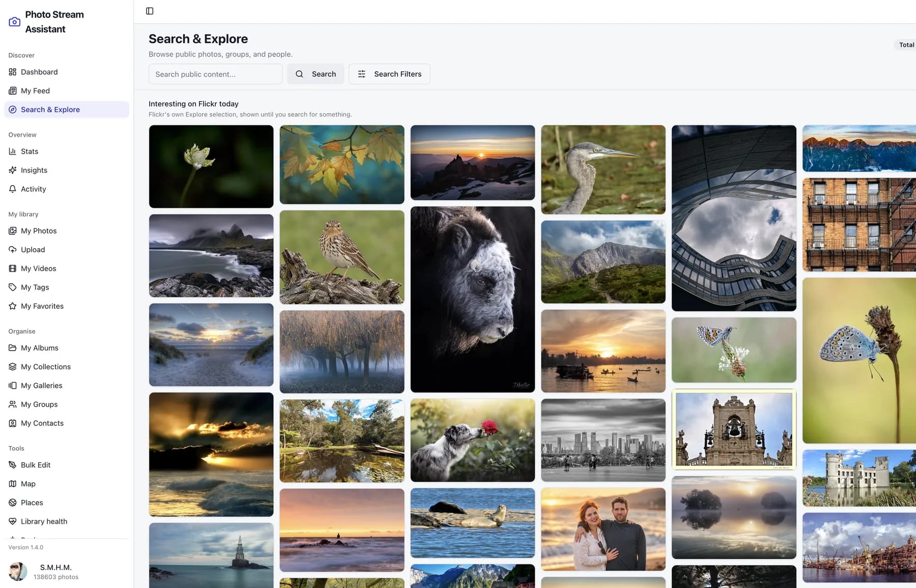
Task: Click the Total badge in the header
Action: [x=906, y=45]
